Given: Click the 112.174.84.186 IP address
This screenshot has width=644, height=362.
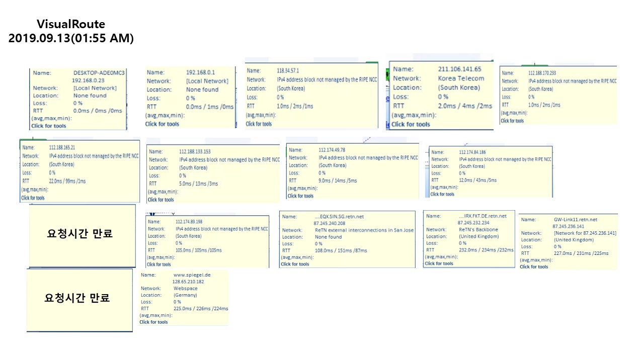Looking at the screenshot, I should [472, 152].
